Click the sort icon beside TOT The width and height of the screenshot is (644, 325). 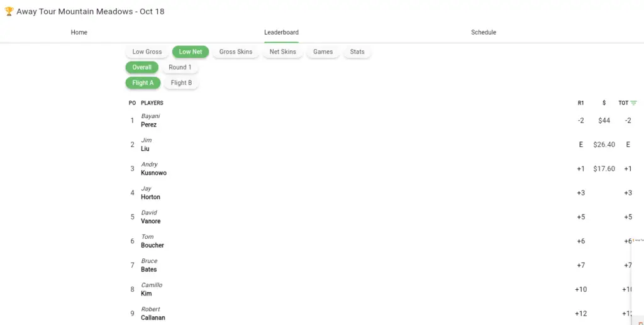coord(633,103)
